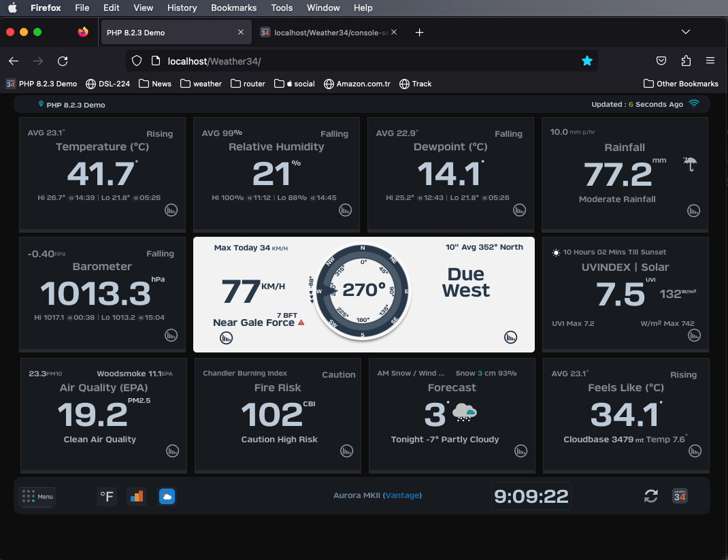
Task: Click the Vantage link in footer
Action: pos(403,495)
